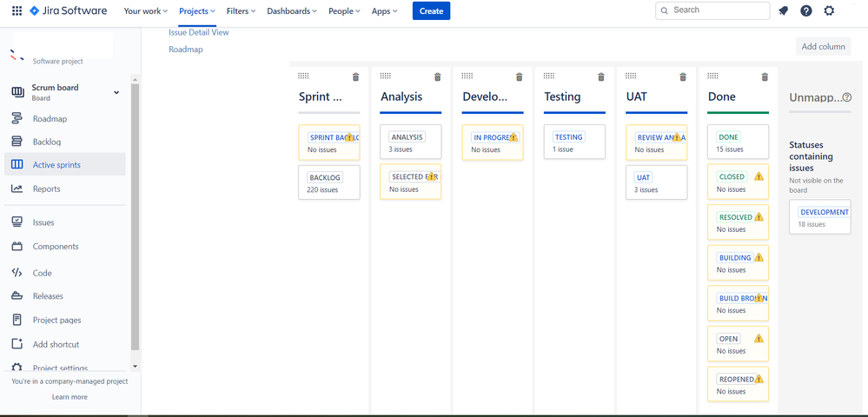868x417 pixels.
Task: Open Roadmap in the sidebar
Action: (x=65, y=118)
